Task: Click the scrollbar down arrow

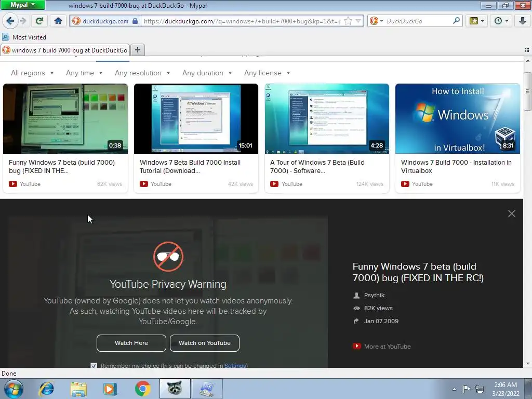Action: [x=528, y=364]
